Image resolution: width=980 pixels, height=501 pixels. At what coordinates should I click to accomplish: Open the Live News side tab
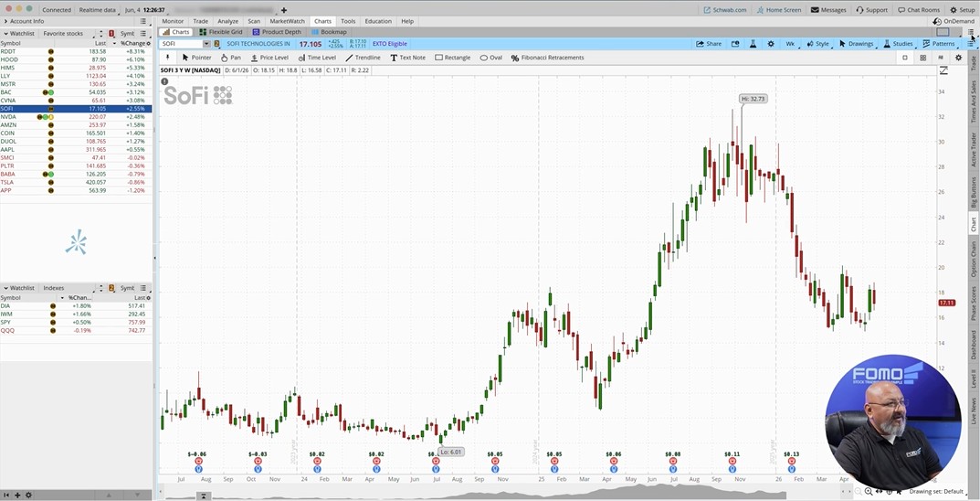click(x=973, y=410)
